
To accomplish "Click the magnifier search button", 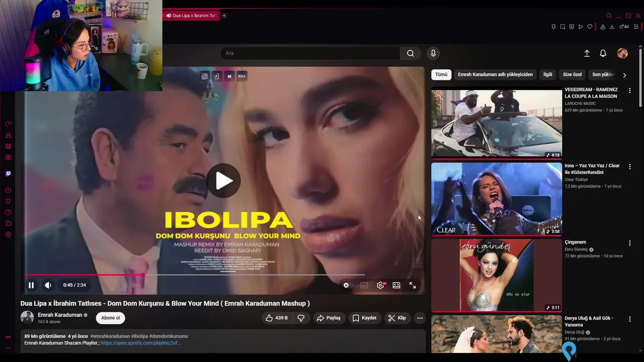I will [411, 53].
